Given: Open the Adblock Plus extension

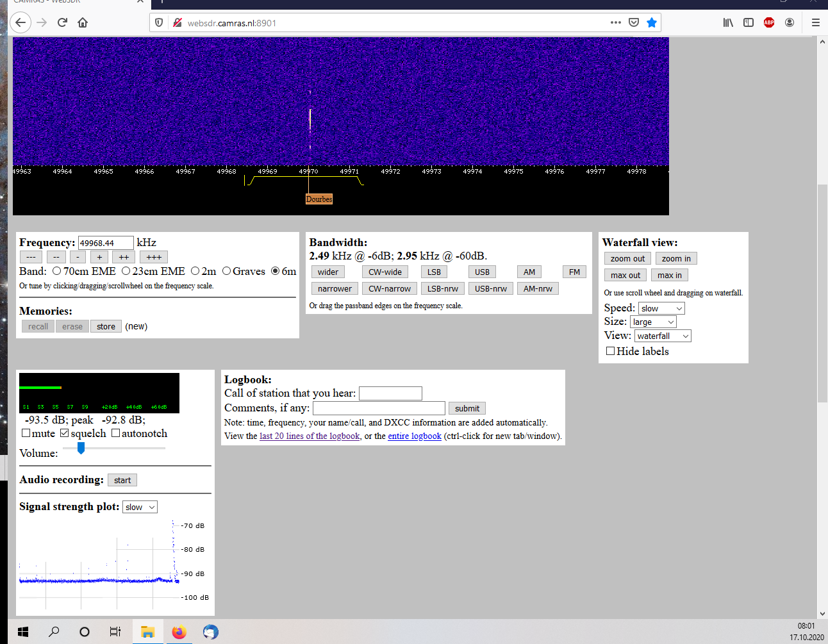Looking at the screenshot, I should click(x=769, y=22).
